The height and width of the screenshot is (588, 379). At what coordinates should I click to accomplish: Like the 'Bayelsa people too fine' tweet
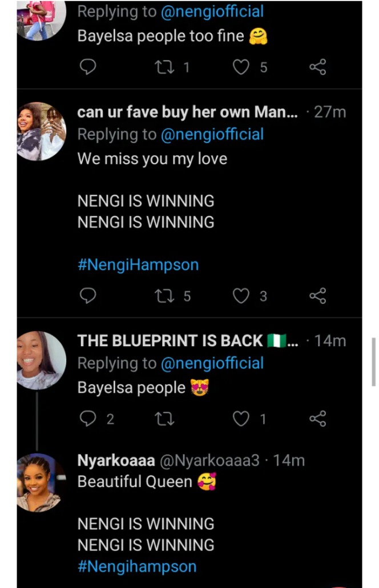click(x=241, y=67)
